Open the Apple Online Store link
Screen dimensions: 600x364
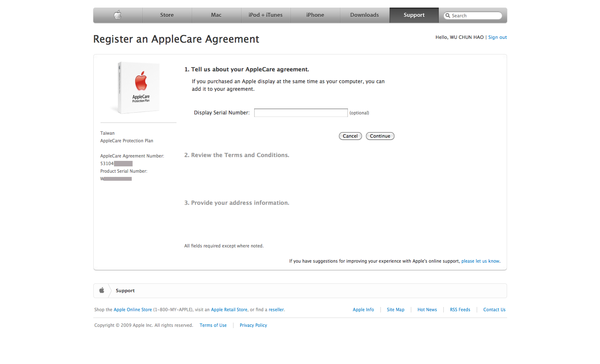pyautogui.click(x=133, y=310)
